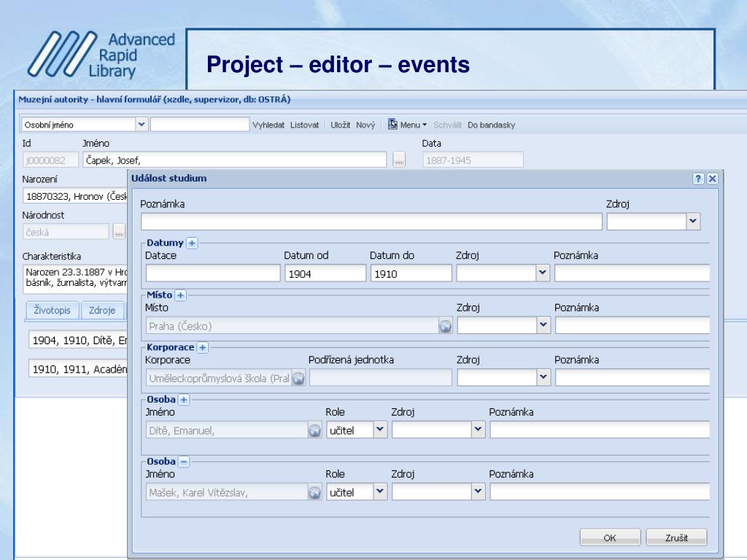Click the Menu icon in the toolbar

pyautogui.click(x=392, y=124)
